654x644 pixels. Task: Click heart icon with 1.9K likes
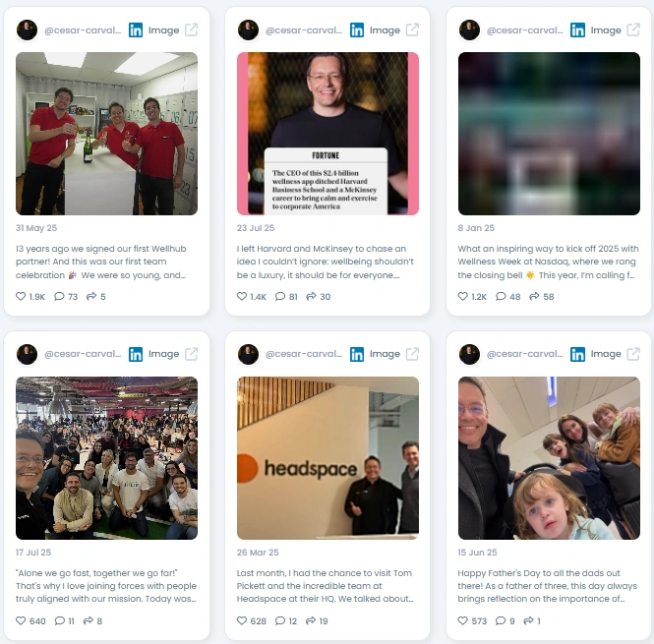tap(21, 296)
